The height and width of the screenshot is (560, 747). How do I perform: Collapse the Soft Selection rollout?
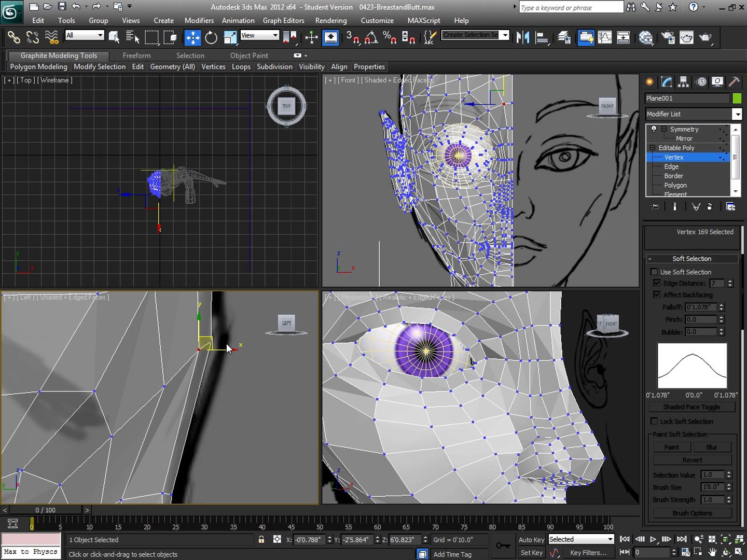[x=692, y=258]
